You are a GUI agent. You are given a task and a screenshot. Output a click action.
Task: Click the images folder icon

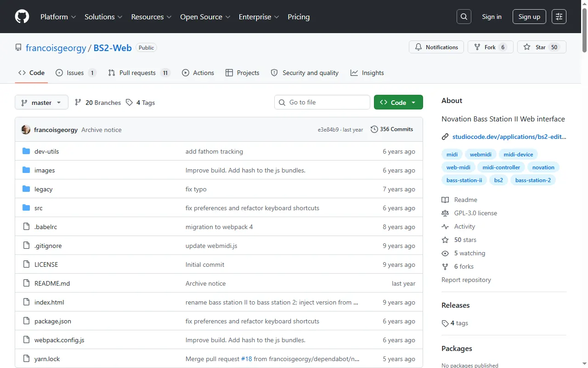26,170
